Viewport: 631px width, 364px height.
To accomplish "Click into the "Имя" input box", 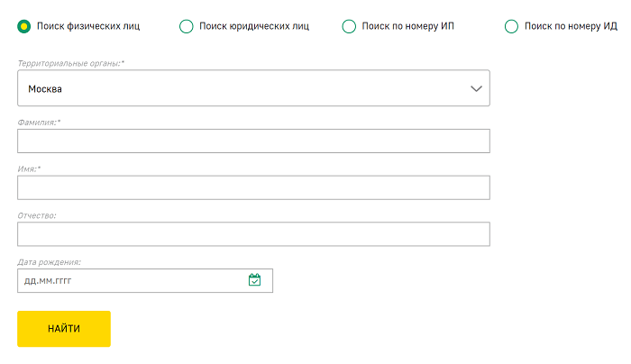I will [252, 187].
